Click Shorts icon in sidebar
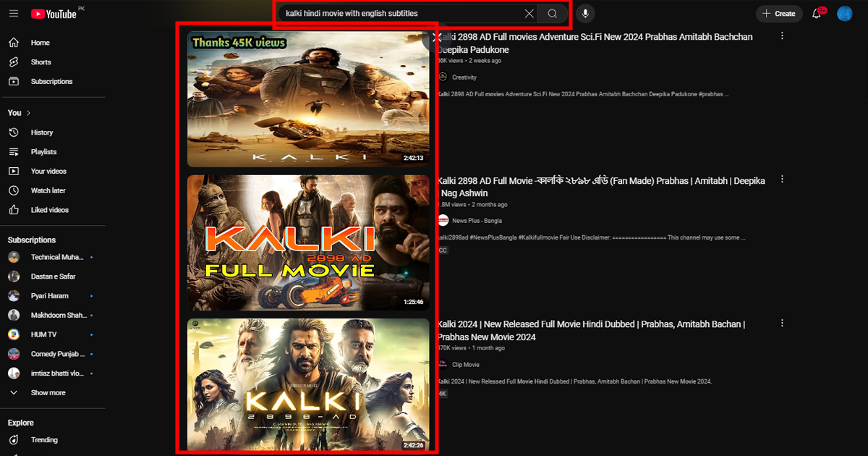 tap(14, 62)
